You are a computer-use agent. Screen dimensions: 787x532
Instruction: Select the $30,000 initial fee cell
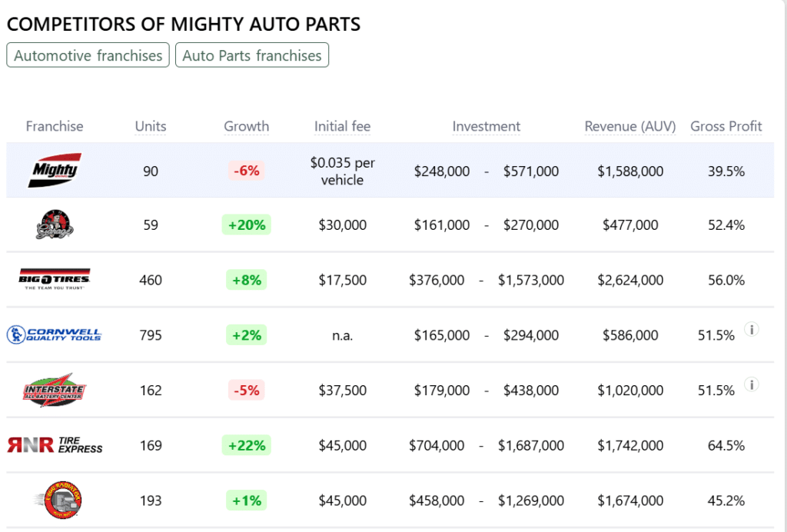coord(342,224)
